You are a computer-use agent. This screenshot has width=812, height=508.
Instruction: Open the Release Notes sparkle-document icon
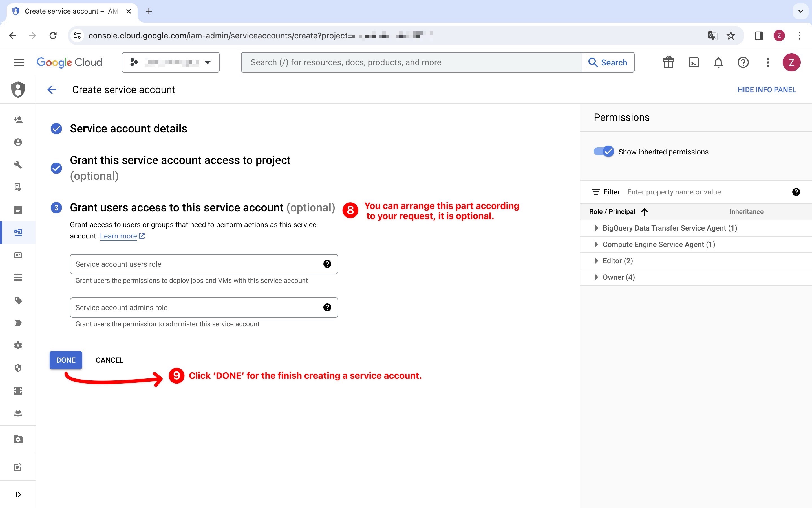[18, 467]
